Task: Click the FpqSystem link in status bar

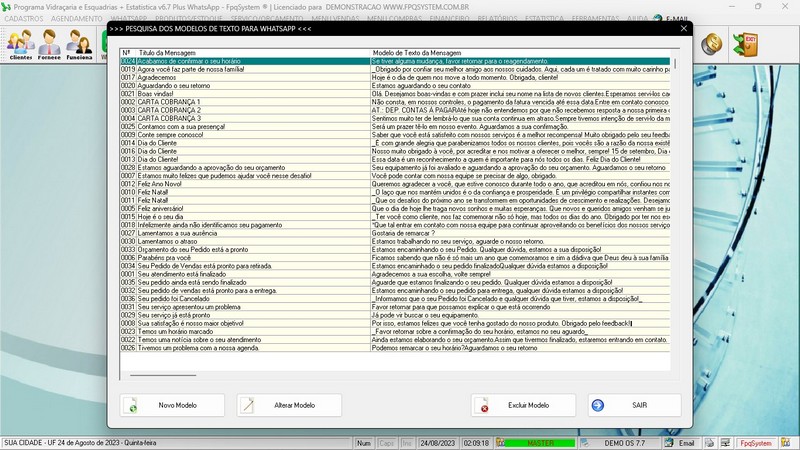Action: pyautogui.click(x=756, y=443)
